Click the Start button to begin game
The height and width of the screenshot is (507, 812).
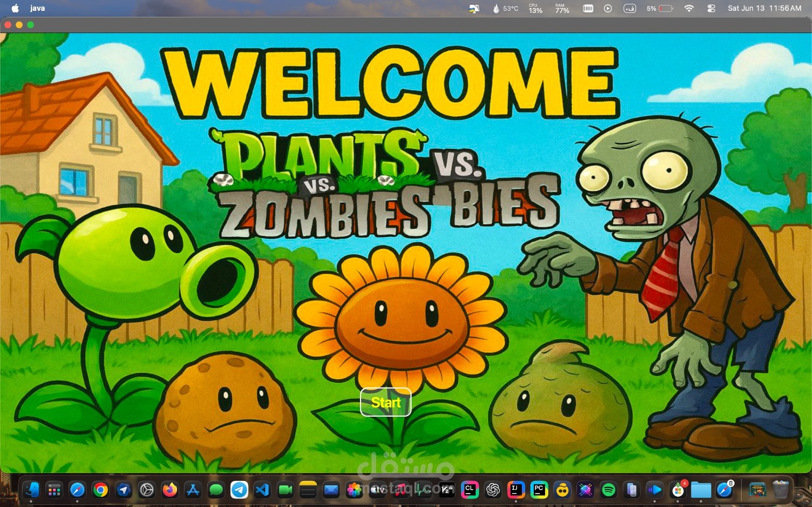(x=385, y=402)
